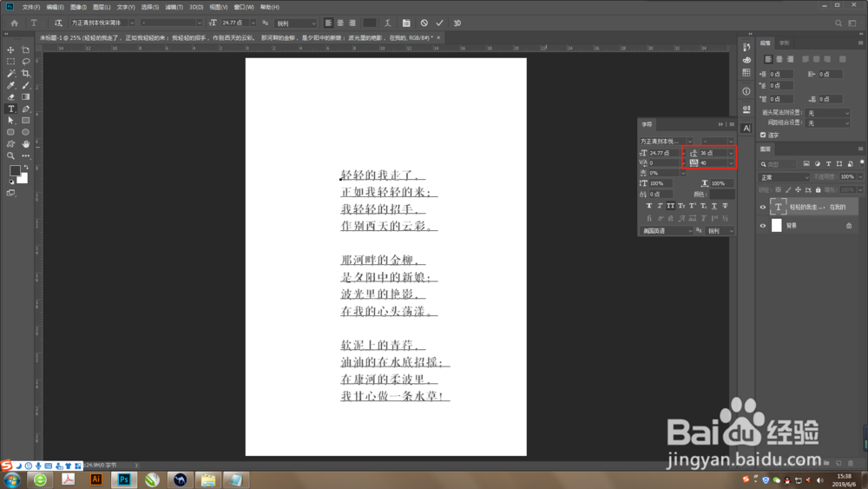Cancel current text edits
Image resolution: width=868 pixels, height=489 pixels.
tap(424, 23)
